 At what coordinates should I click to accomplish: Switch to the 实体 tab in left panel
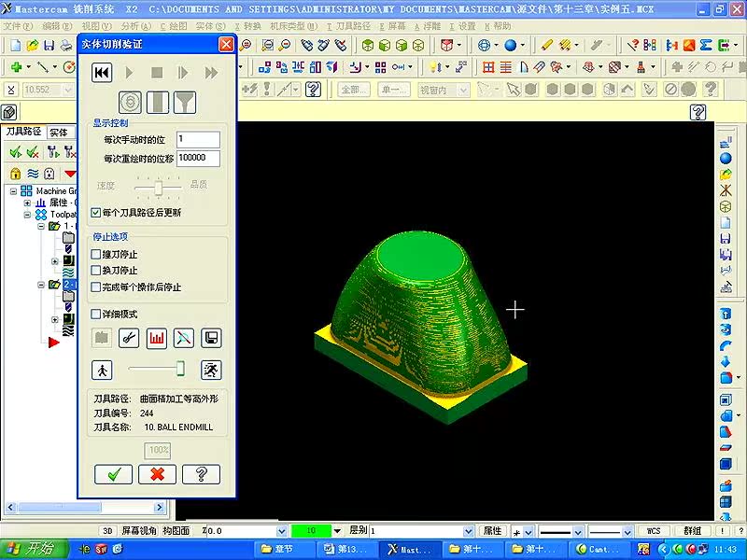point(59,133)
